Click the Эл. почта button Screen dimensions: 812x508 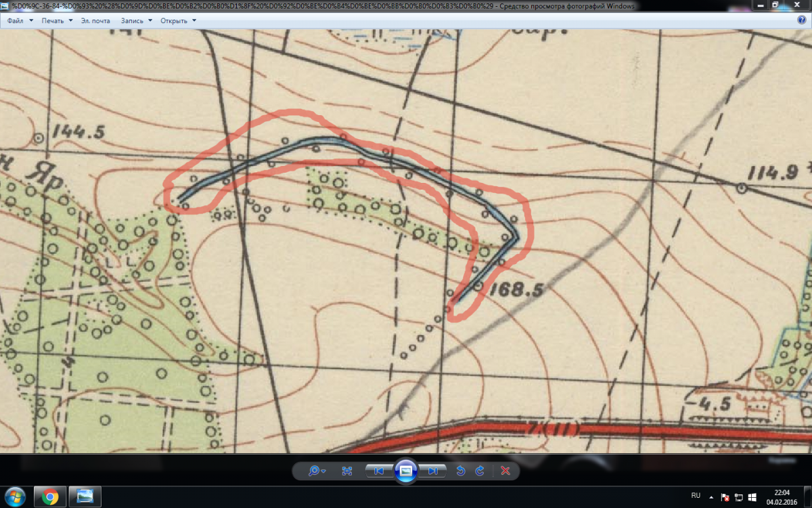point(95,20)
